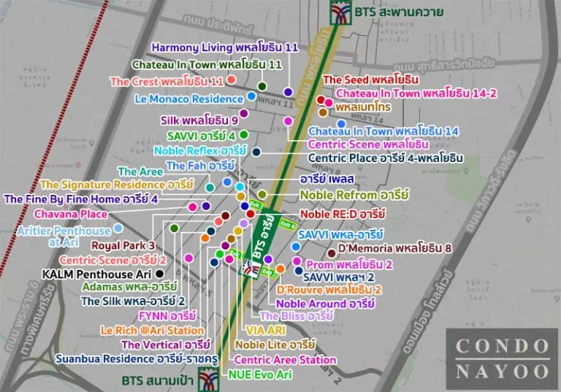561x392 pixels.
Task: Click the BTS อารีย์ station logo icon
Action: 251,269
